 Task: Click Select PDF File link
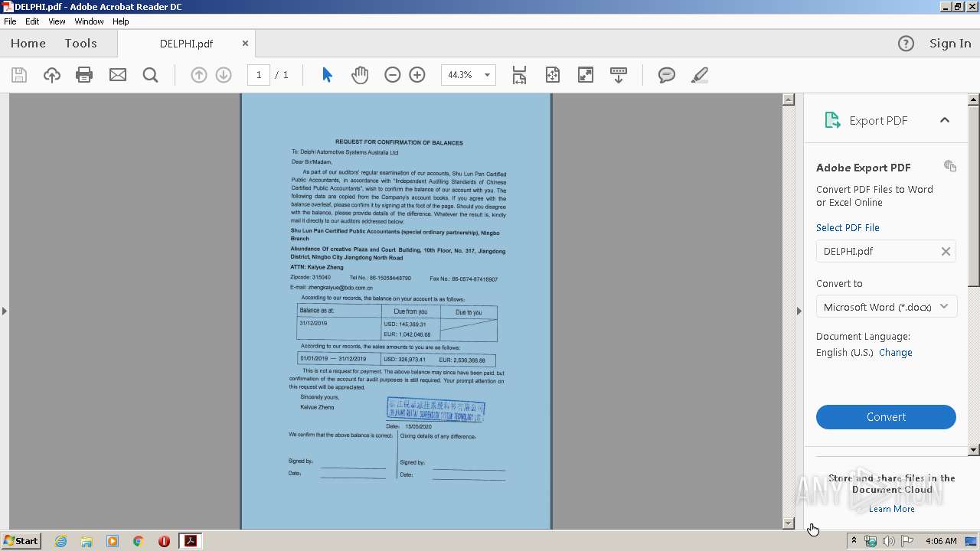tap(848, 227)
